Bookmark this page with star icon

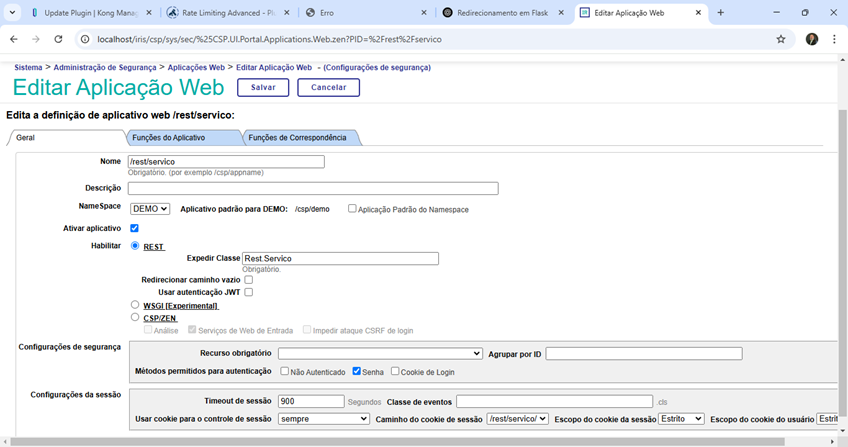[x=781, y=39]
